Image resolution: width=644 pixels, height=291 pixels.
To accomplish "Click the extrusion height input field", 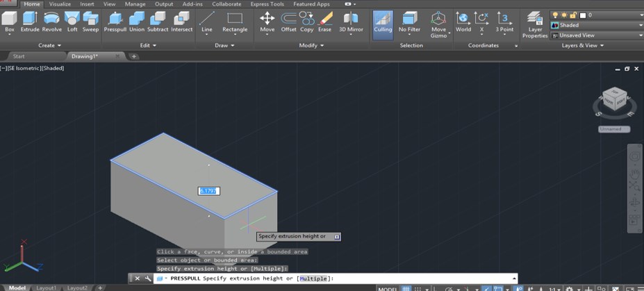I will point(209,190).
